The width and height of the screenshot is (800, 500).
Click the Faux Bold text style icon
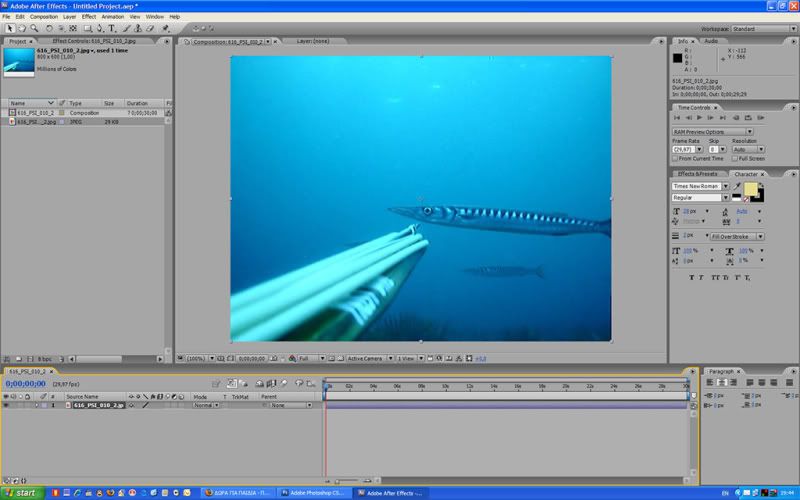tap(691, 278)
